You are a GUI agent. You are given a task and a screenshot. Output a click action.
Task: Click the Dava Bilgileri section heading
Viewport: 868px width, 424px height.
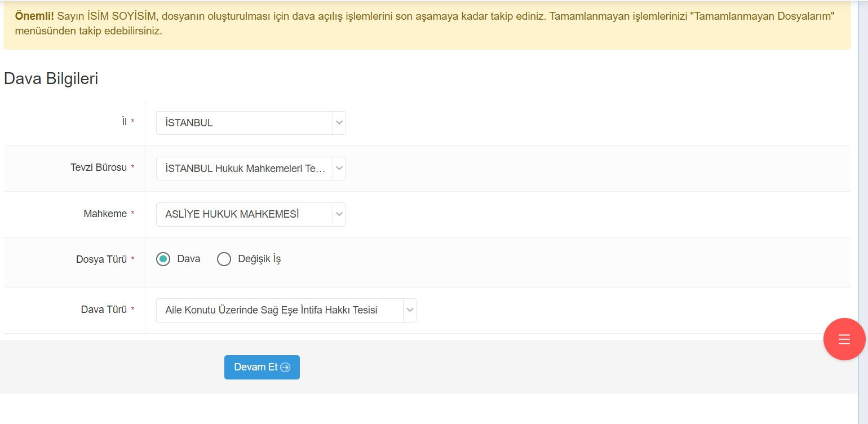pos(51,79)
